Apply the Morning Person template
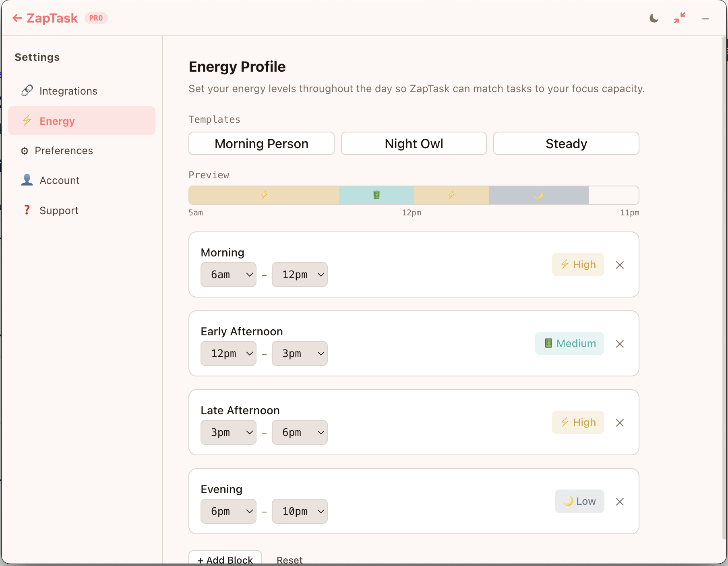The height and width of the screenshot is (566, 728). 261,143
